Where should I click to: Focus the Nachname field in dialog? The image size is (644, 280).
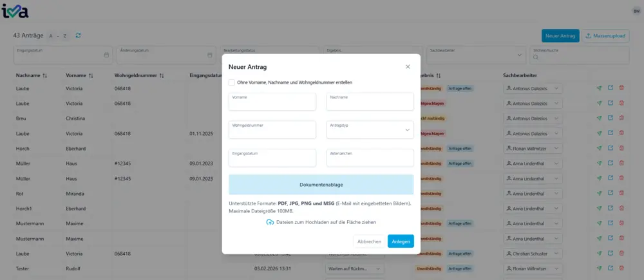[370, 102]
